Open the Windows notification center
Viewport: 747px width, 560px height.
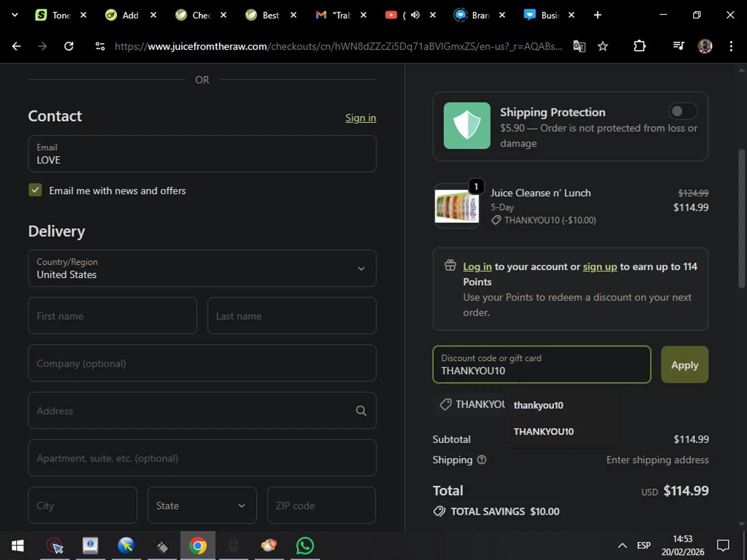pos(723,546)
